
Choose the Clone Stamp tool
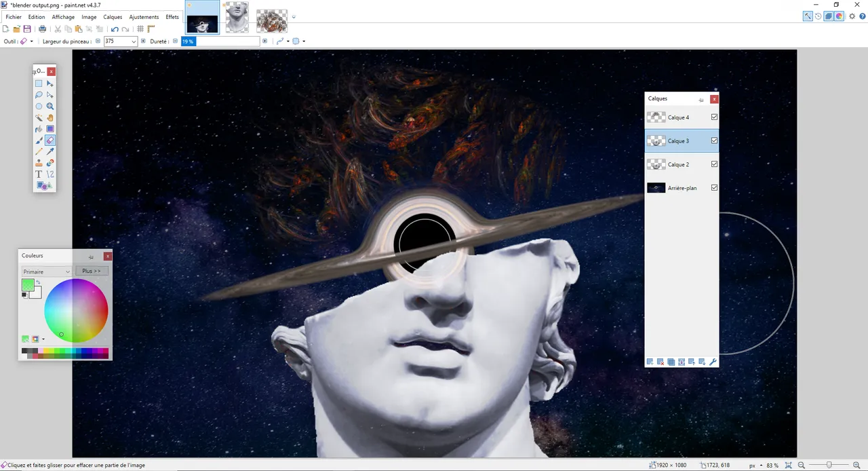click(x=39, y=163)
